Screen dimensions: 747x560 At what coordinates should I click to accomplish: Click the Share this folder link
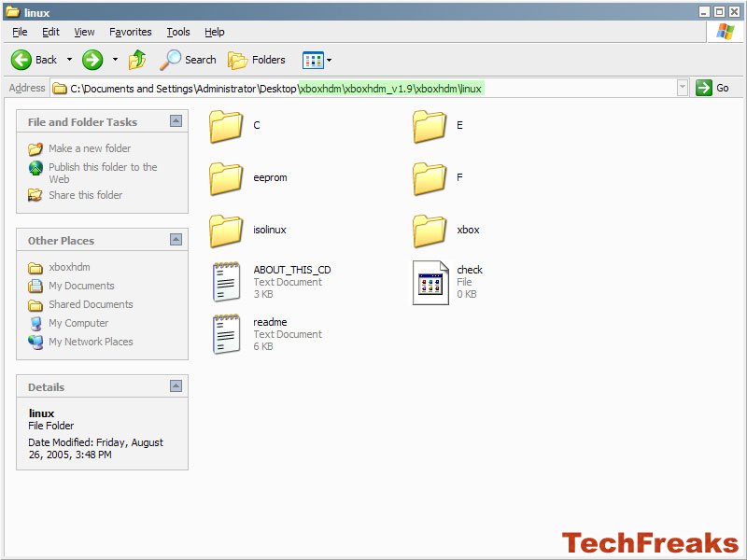[x=85, y=195]
